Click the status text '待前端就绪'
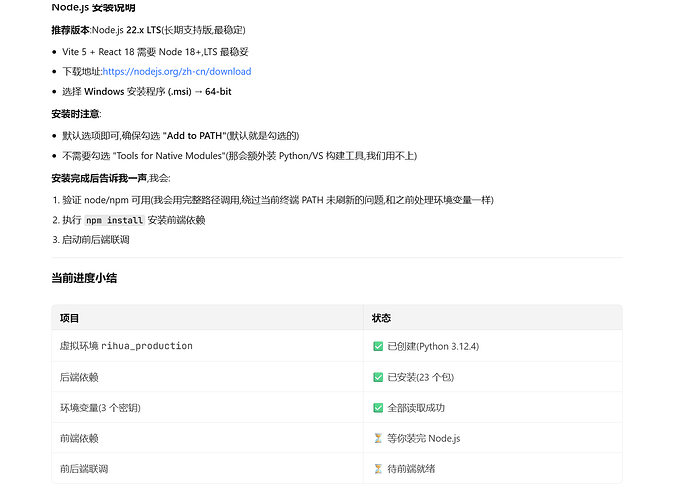This screenshot has width=690, height=494. pyautogui.click(x=411, y=469)
